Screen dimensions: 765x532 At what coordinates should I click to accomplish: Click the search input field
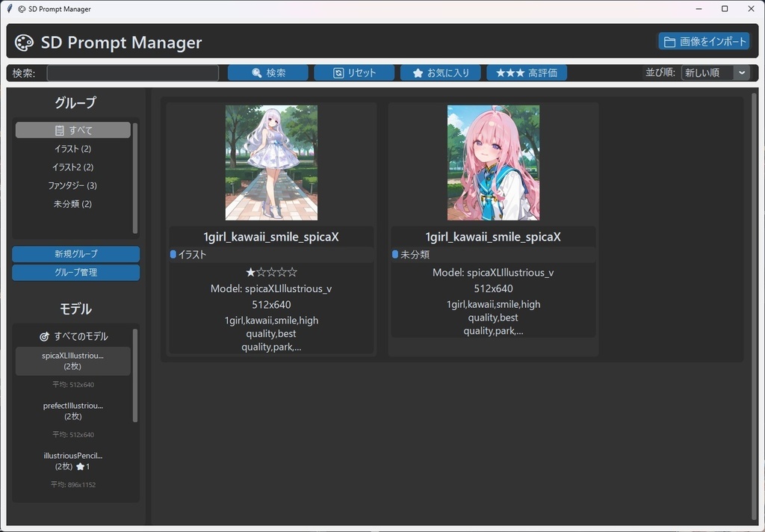(133, 72)
